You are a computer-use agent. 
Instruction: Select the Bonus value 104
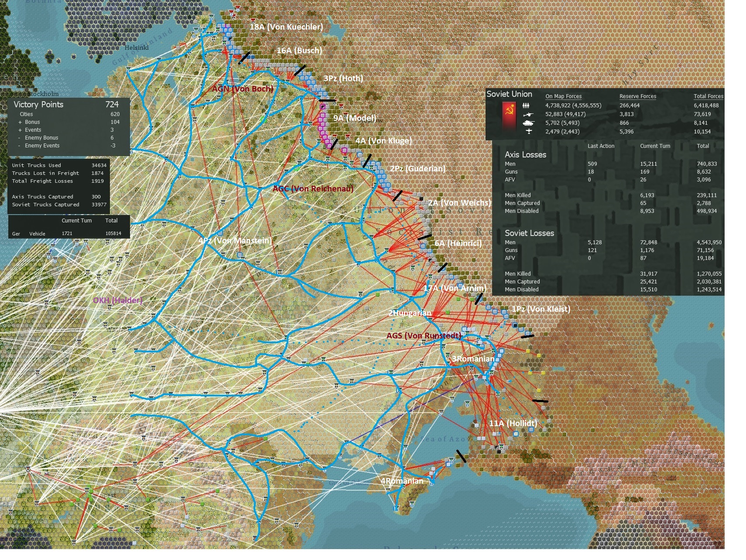click(115, 122)
